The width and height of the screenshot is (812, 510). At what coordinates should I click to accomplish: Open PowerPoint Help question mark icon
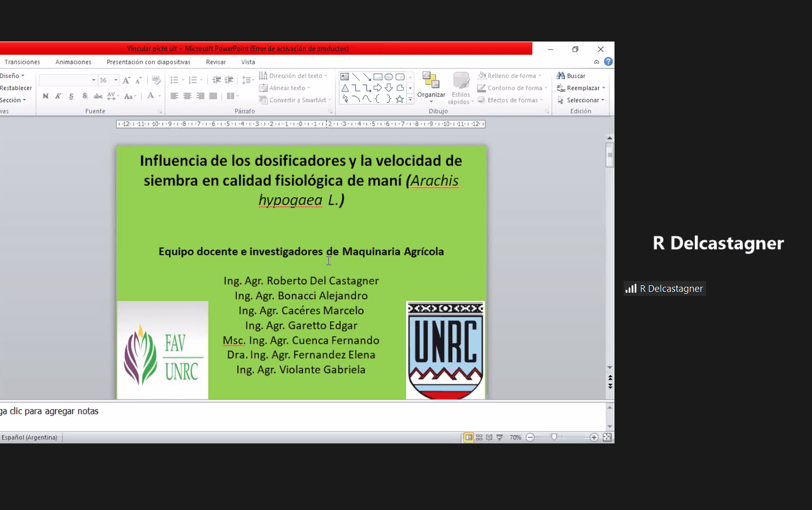[x=608, y=62]
